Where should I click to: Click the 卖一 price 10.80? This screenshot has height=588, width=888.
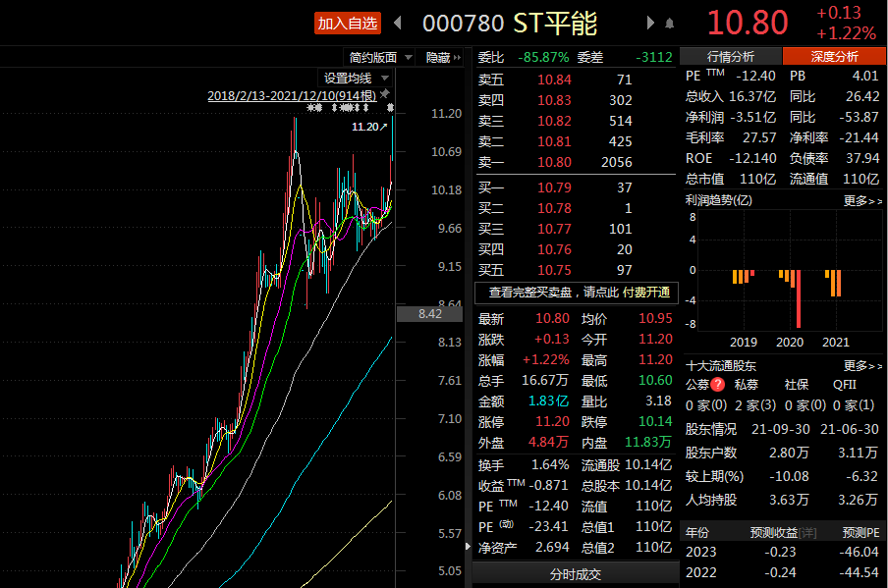coord(554,162)
